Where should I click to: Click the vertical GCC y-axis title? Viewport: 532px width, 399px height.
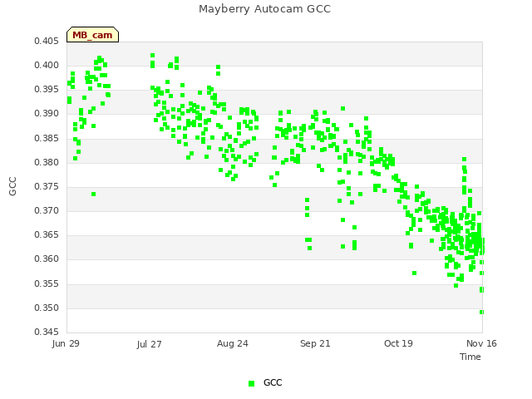pyautogui.click(x=12, y=186)
